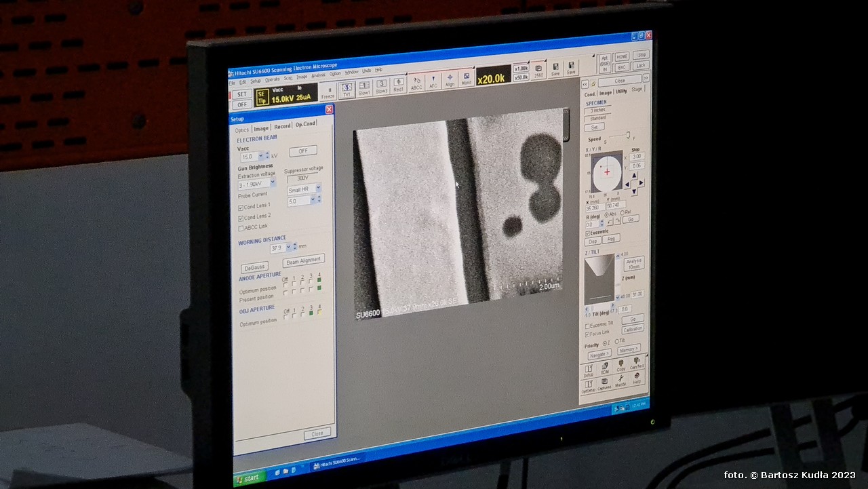Toggle Focus Link checkbox
868x489 pixels.
(587, 334)
